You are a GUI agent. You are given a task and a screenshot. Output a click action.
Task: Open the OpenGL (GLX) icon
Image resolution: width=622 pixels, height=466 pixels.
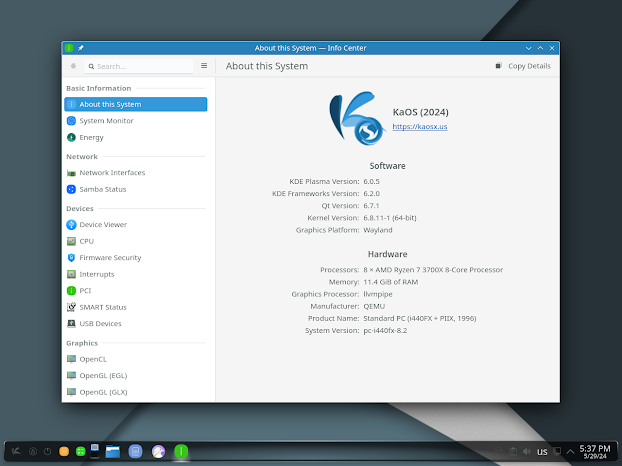coord(71,392)
